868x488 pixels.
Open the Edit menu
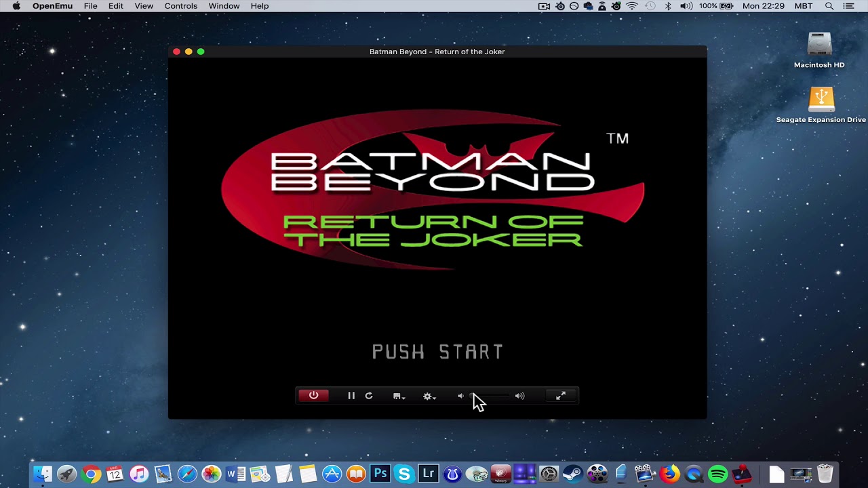point(116,6)
